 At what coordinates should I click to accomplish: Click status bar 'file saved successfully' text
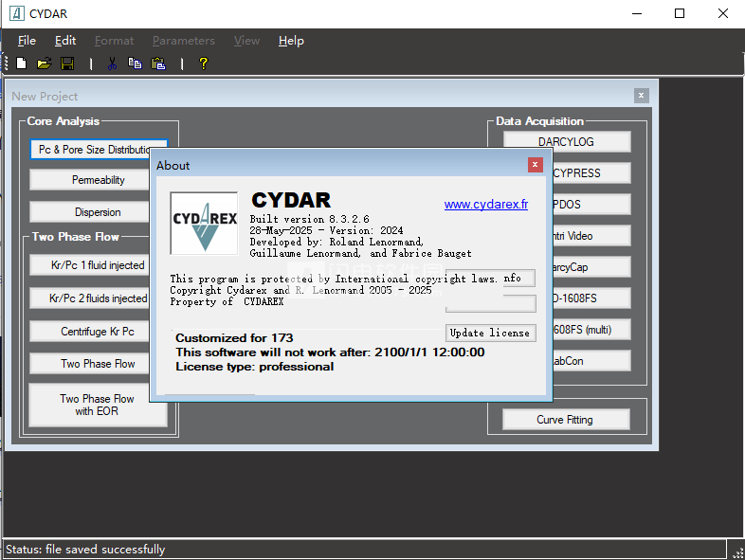tap(105, 549)
